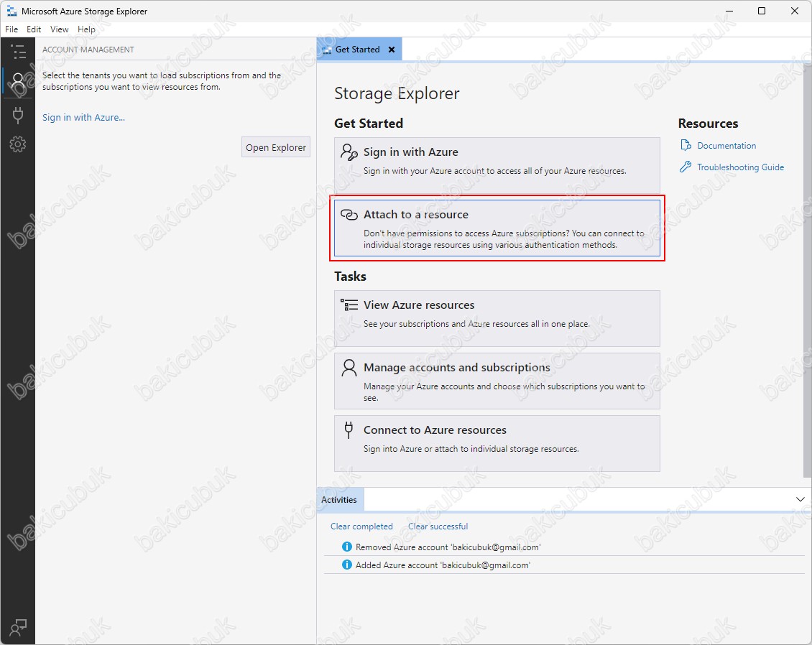Select the View Azure resources task

click(x=497, y=318)
